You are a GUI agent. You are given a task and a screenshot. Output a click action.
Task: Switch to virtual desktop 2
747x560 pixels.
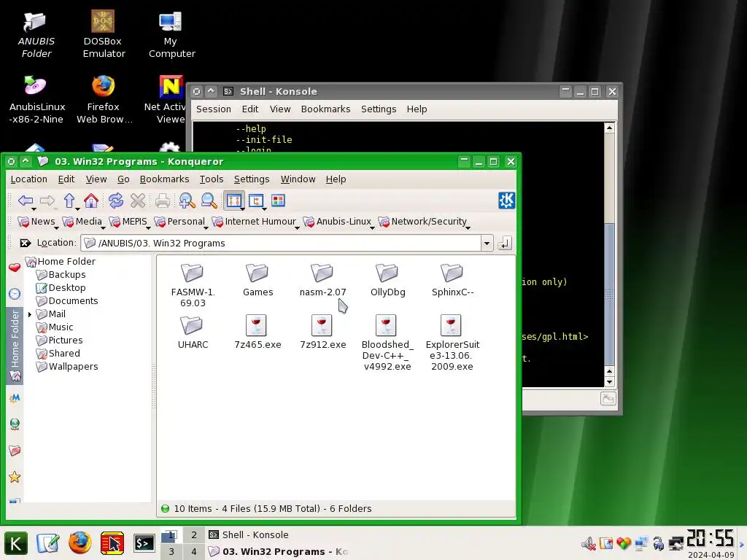(x=194, y=534)
